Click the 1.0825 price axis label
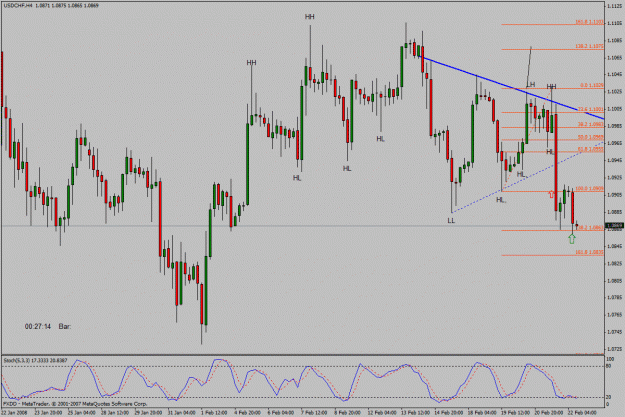Viewport: 625px width, 417px height. pos(614,264)
